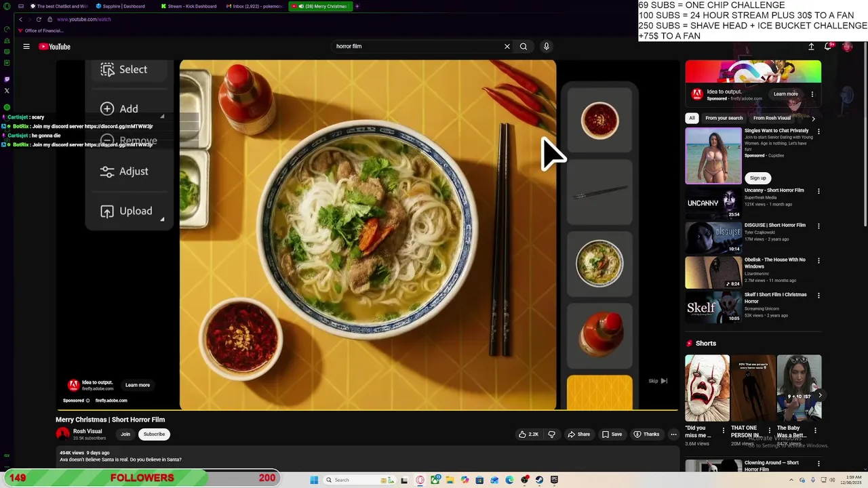Viewport: 868px width, 488px height.
Task: Skip the Adobe Firefly ad
Action: [x=657, y=381]
